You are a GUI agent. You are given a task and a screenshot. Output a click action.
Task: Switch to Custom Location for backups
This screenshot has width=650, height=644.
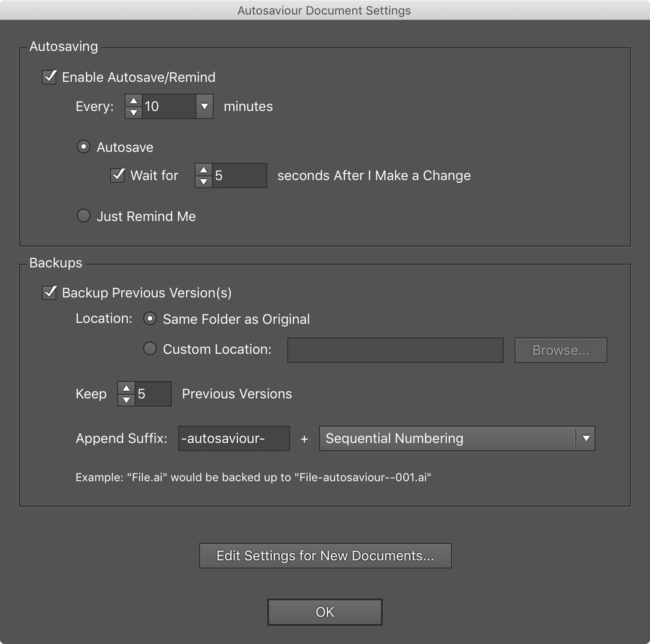(150, 349)
